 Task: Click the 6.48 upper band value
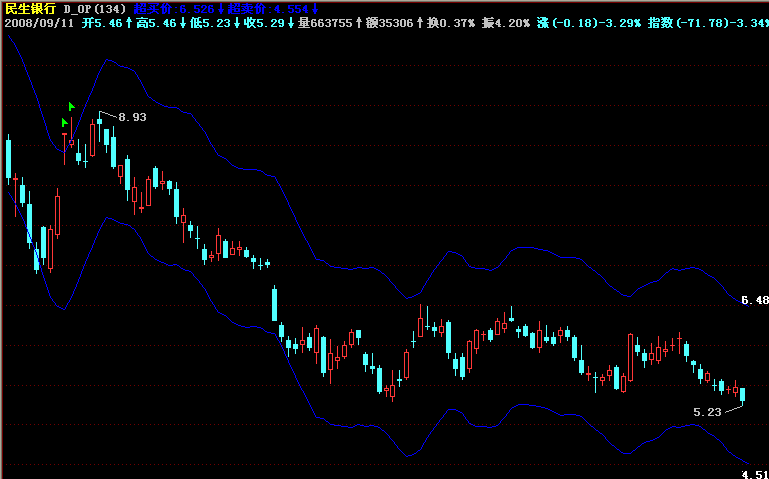coord(755,300)
